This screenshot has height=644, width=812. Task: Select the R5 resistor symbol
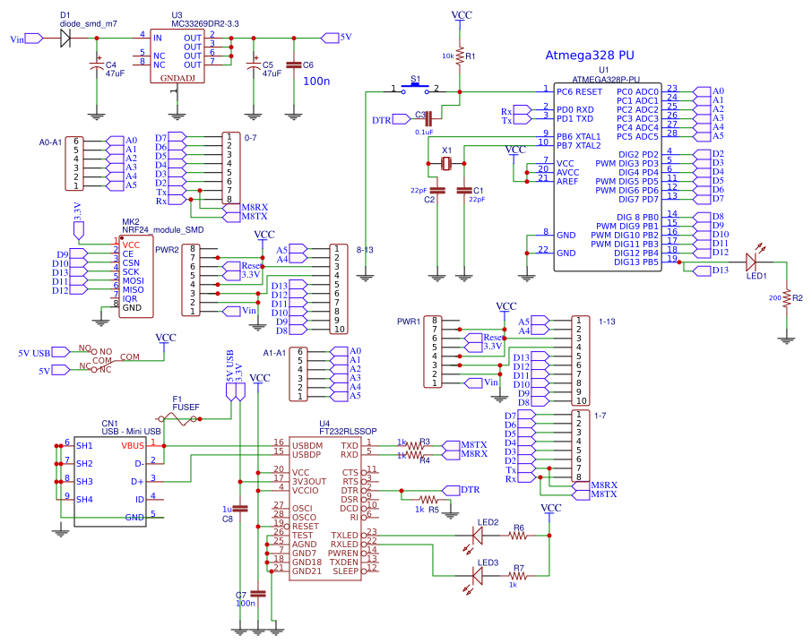[428, 500]
